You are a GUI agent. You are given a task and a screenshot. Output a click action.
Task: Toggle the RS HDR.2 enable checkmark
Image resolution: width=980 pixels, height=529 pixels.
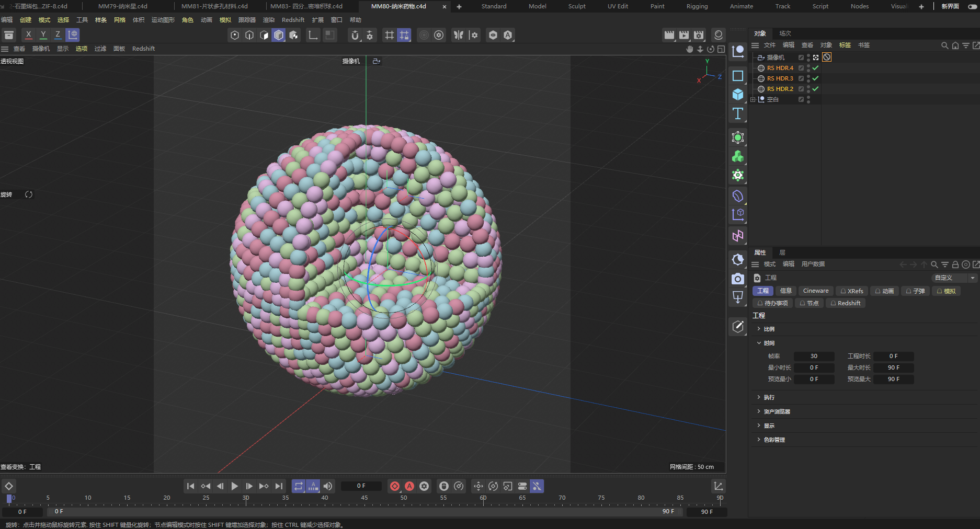(x=815, y=89)
